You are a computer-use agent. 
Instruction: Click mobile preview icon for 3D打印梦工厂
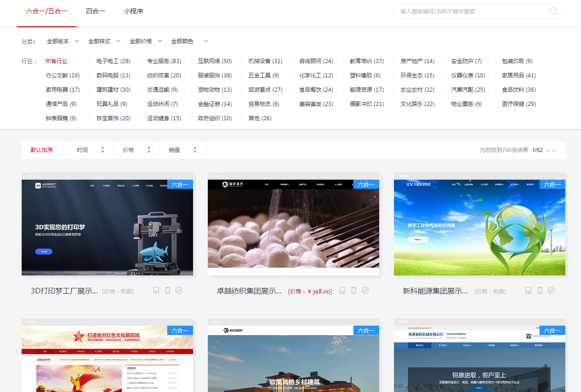(168, 291)
